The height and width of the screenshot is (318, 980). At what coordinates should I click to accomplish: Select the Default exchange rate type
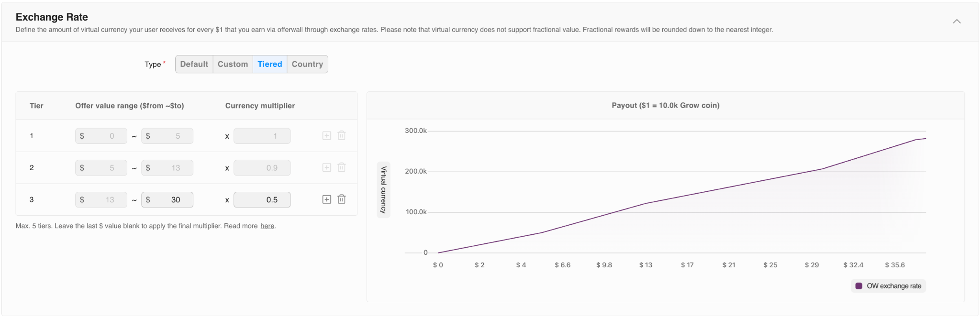click(194, 64)
